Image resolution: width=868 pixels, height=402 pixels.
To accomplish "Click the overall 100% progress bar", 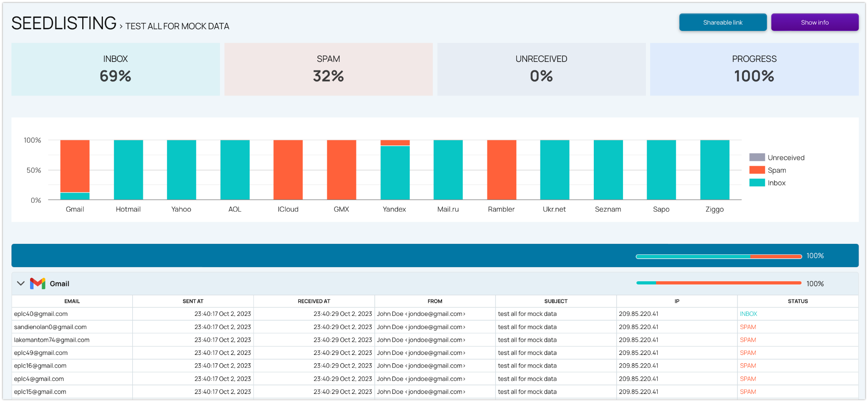I will [x=719, y=256].
